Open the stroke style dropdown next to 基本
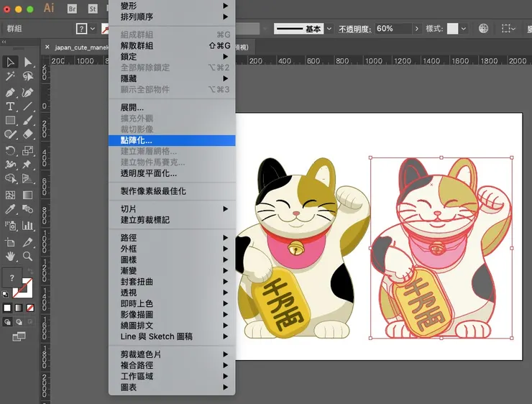The height and width of the screenshot is (404, 532). 329,29
